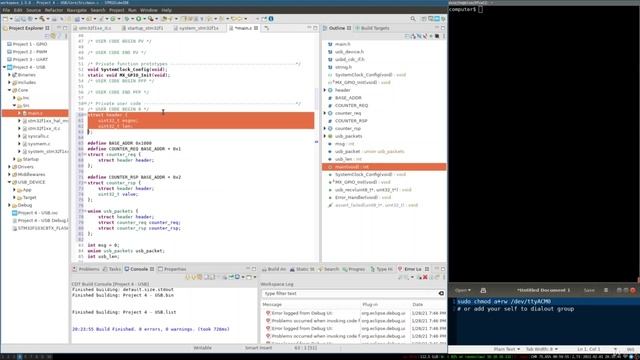Open the Progress view tab

click(353, 269)
